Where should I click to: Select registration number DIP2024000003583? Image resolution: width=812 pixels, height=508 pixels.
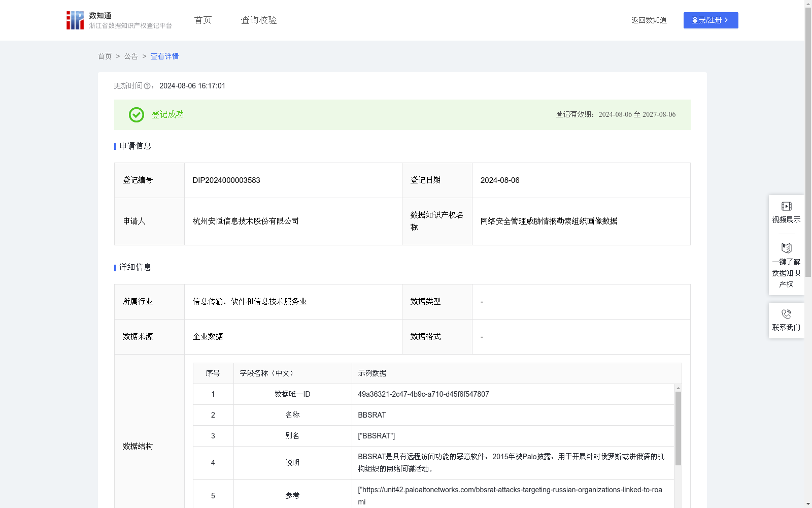pyautogui.click(x=226, y=180)
